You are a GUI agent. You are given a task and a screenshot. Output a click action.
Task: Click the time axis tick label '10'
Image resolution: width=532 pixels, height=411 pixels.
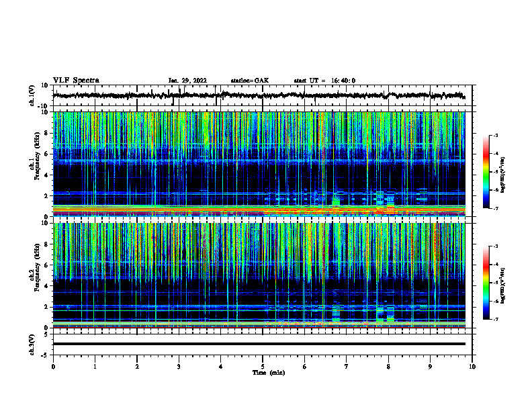click(x=472, y=367)
